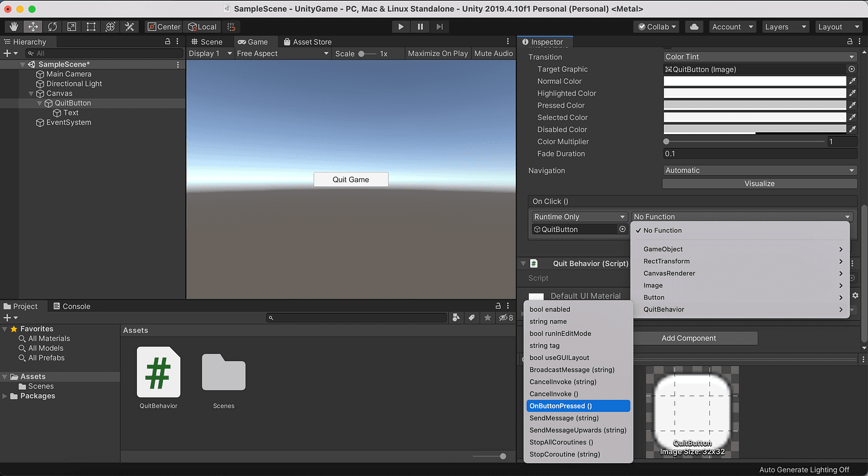This screenshot has width=868, height=476.
Task: Open the Navigation Automatic dropdown
Action: click(759, 171)
